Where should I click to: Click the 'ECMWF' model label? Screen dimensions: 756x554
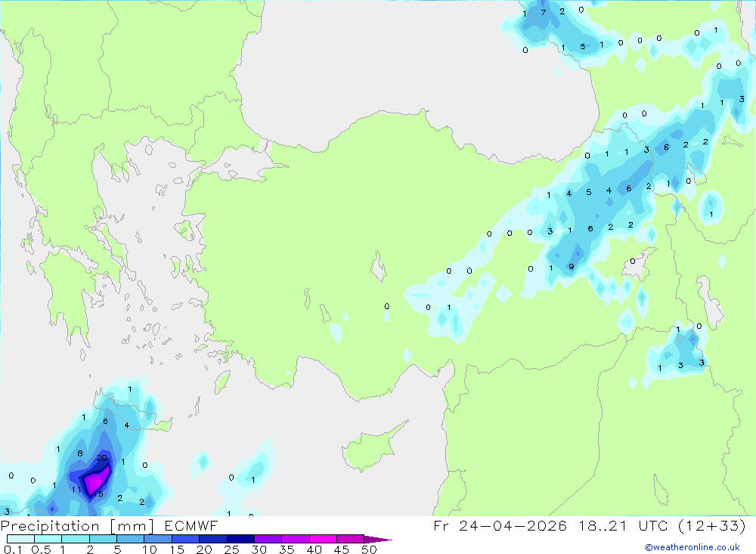[x=191, y=525]
